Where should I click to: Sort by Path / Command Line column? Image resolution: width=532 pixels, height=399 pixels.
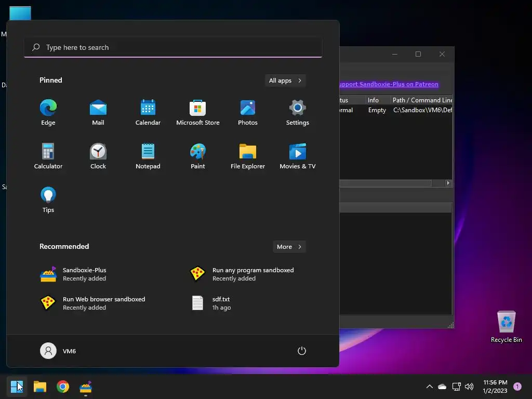coord(422,100)
